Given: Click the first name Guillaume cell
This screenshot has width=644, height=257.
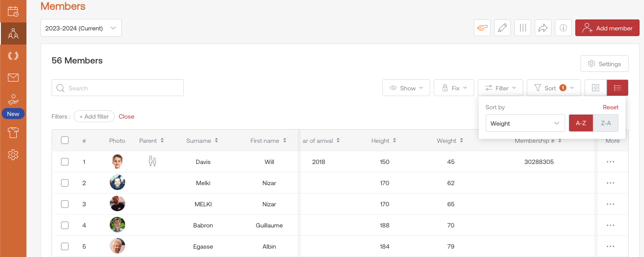Looking at the screenshot, I should pyautogui.click(x=269, y=225).
